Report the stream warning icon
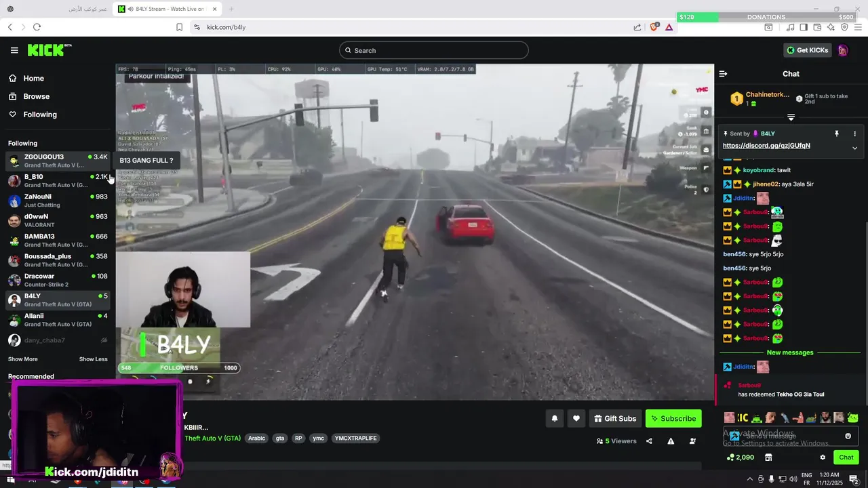Screen dimensions: 868x488 point(671,441)
